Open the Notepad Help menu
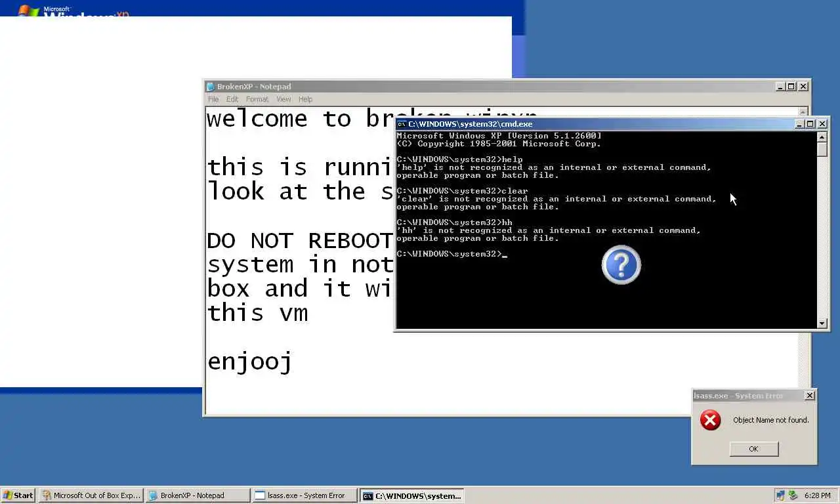Viewport: 840px width, 504px height. (x=305, y=99)
